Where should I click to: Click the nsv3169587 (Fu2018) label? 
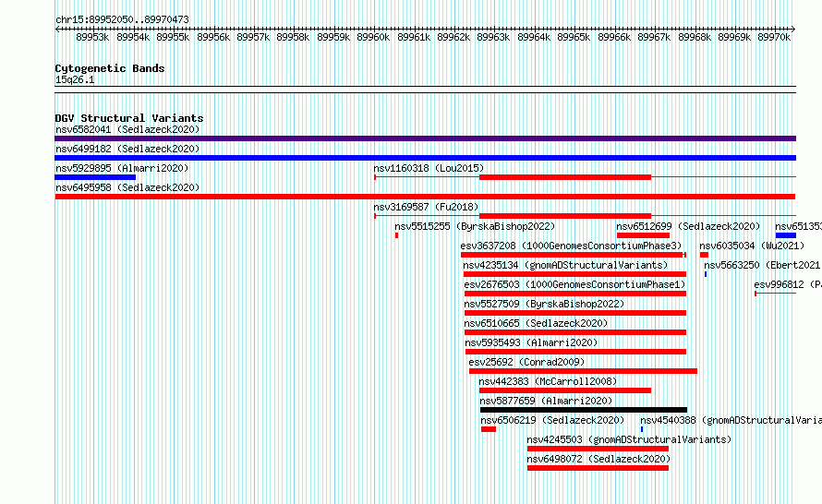426,207
